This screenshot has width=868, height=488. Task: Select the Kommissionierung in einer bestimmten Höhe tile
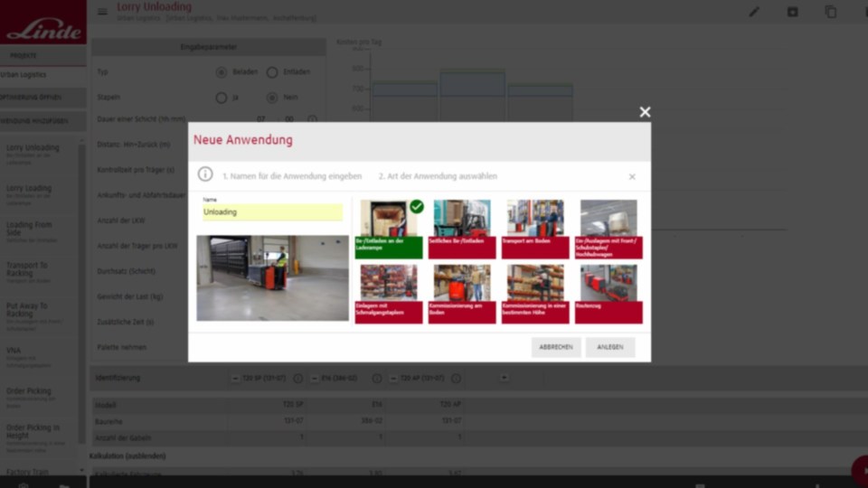[535, 294]
